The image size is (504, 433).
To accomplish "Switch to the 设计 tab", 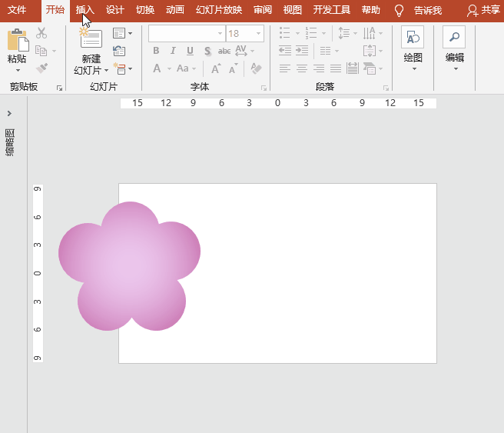I will [115, 10].
